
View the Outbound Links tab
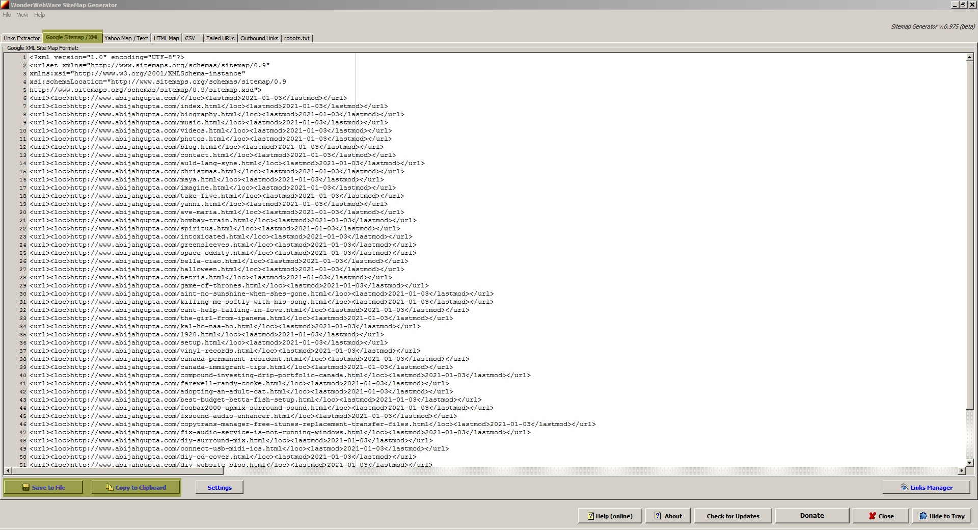259,38
